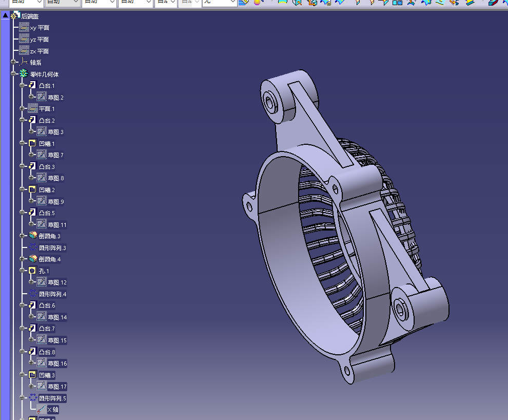Click the xy 平面 plane icon

click(x=24, y=28)
